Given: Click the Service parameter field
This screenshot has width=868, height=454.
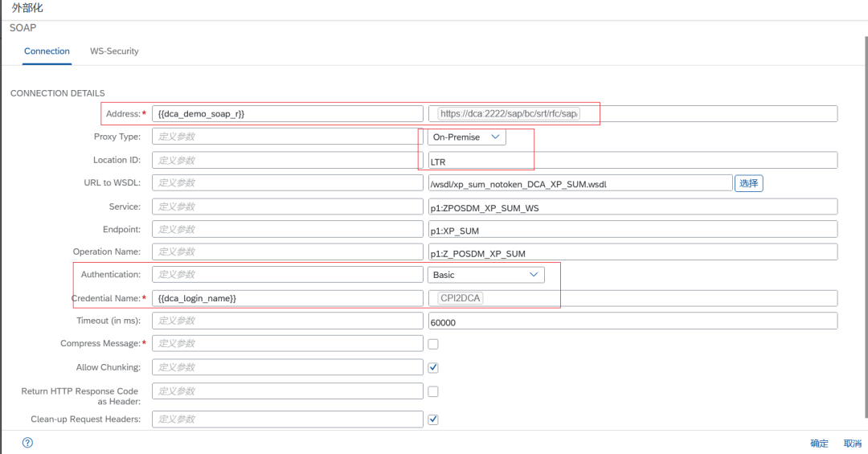Looking at the screenshot, I should 287,207.
